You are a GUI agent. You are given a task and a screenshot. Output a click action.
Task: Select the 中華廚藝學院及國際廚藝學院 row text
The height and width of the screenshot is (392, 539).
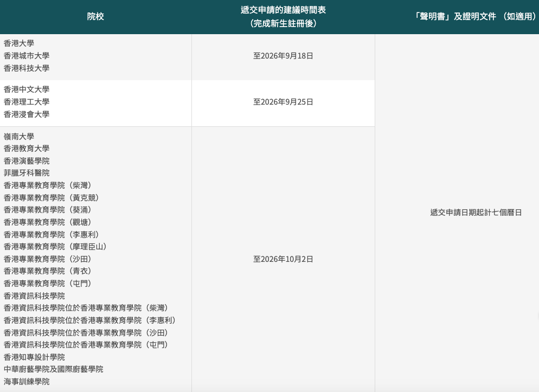[53, 369]
